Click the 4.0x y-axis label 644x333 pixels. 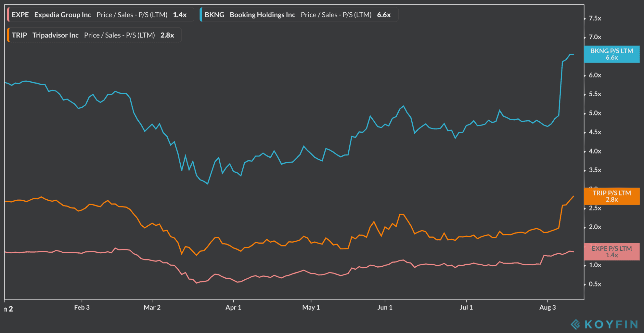click(595, 151)
